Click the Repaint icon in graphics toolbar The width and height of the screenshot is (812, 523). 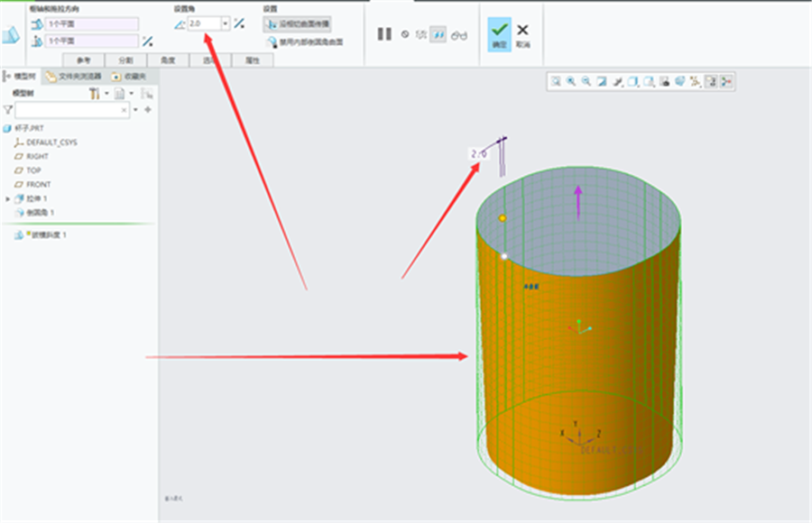(x=602, y=81)
